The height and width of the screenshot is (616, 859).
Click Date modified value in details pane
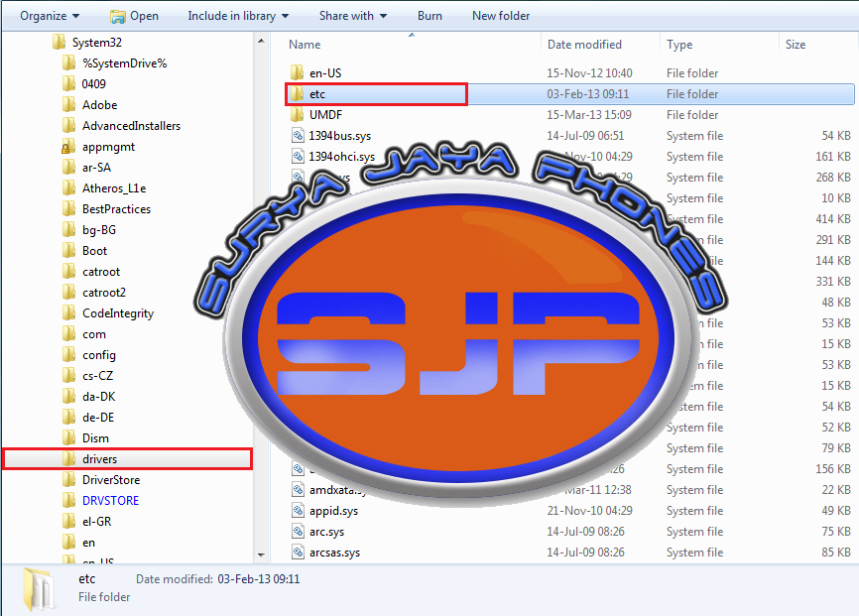(x=259, y=578)
